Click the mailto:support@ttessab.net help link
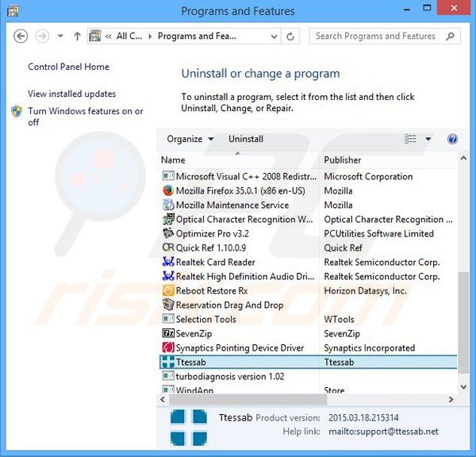The image size is (476, 457). 383,432
